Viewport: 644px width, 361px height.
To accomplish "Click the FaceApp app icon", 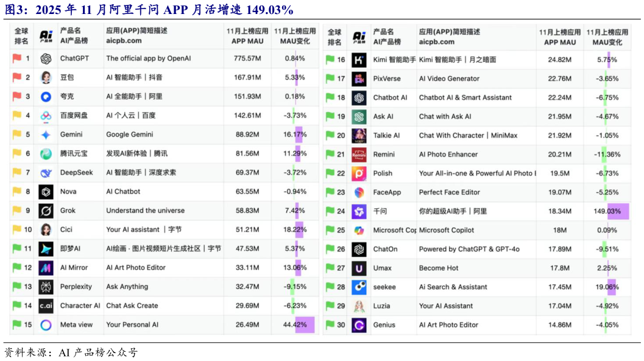I will [x=359, y=192].
